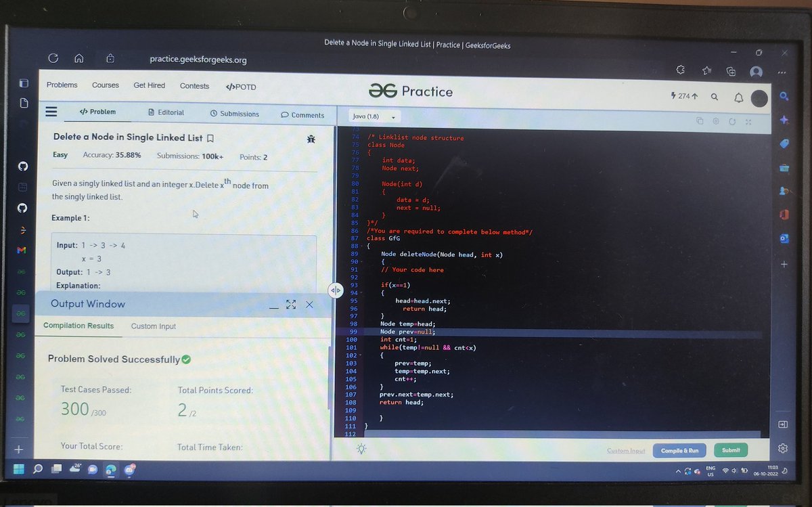The width and height of the screenshot is (812, 507).
Task: Open the code editor settings gear icon
Action: pos(716,121)
